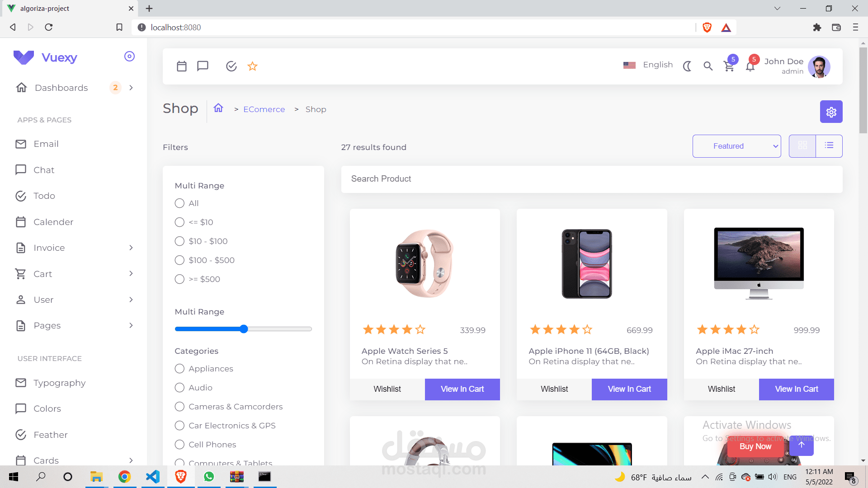Open the chat bubble icon in the header
Viewport: 868px width, 488px height.
(203, 66)
